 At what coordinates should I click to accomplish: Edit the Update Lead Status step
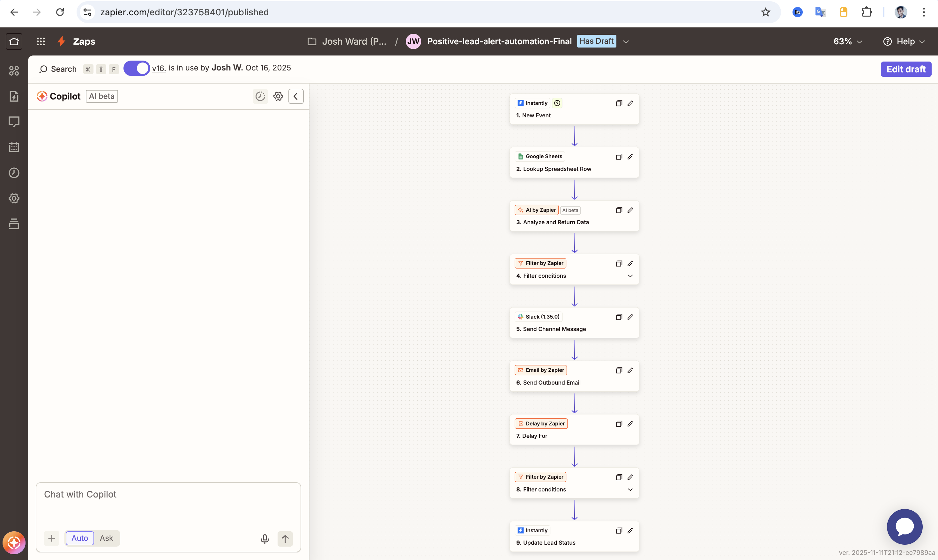(x=630, y=531)
